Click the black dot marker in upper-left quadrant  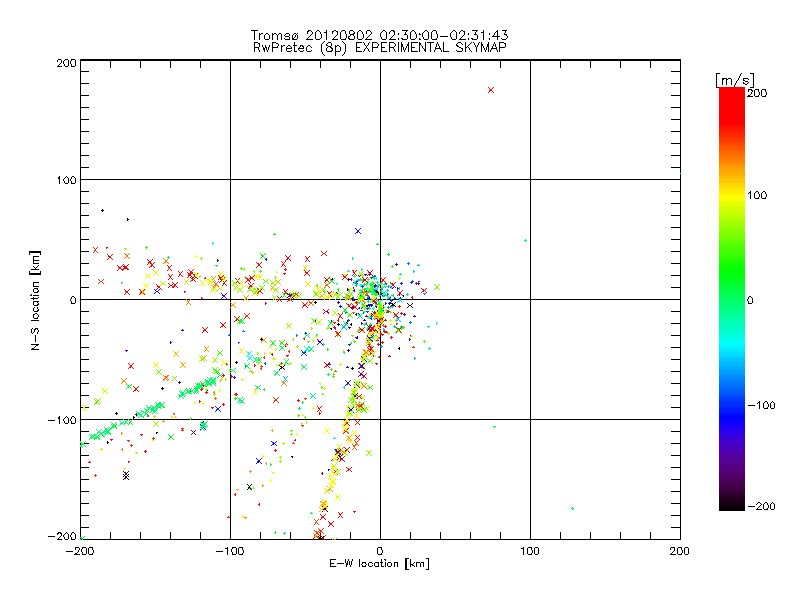[x=103, y=211]
